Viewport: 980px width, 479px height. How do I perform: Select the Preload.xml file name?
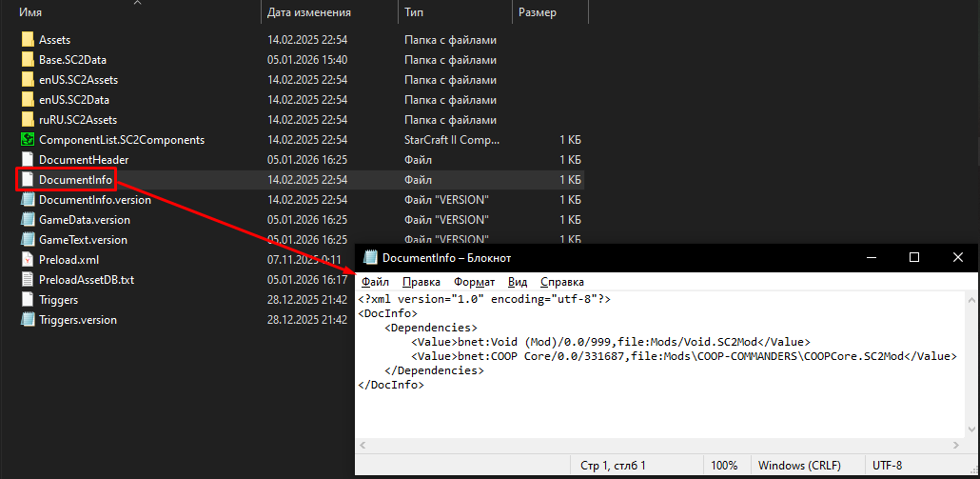click(69, 260)
